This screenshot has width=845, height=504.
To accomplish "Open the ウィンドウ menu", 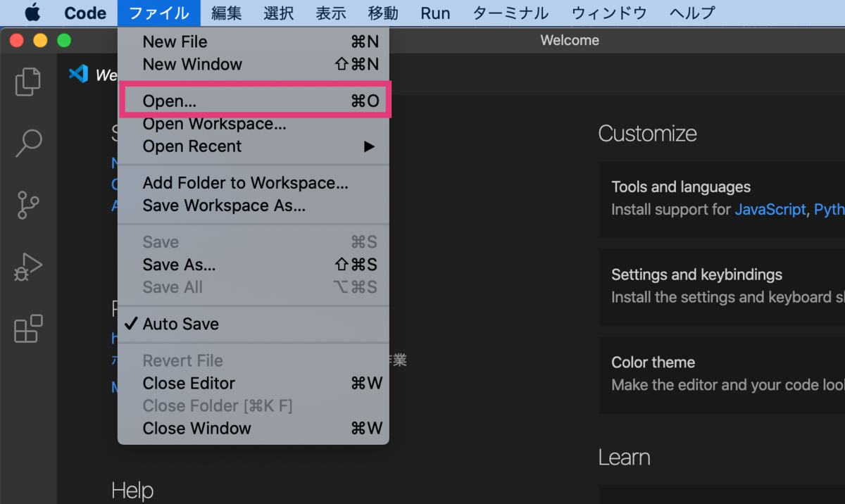I will [x=609, y=13].
